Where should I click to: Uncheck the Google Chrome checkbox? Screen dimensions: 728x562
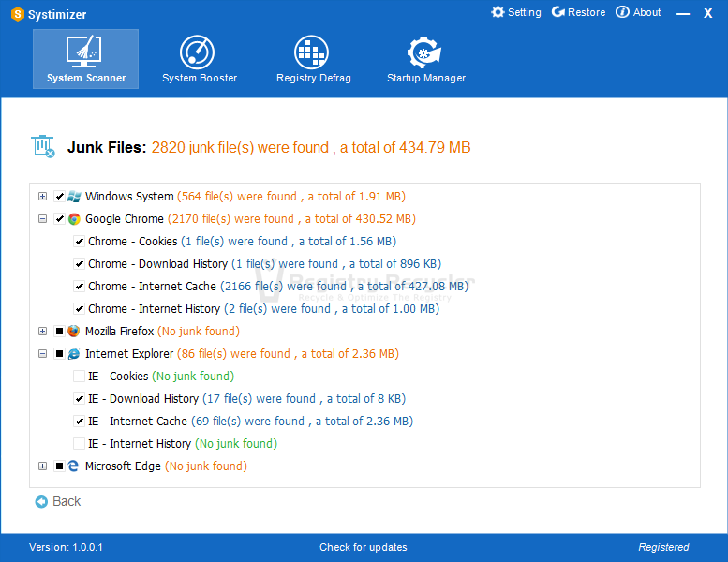point(59,218)
